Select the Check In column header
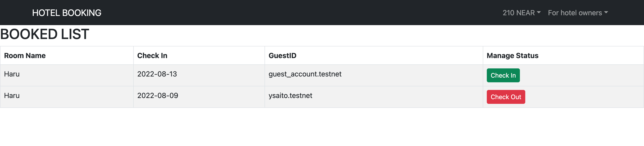Screen dimensions: 644x146 (199, 55)
